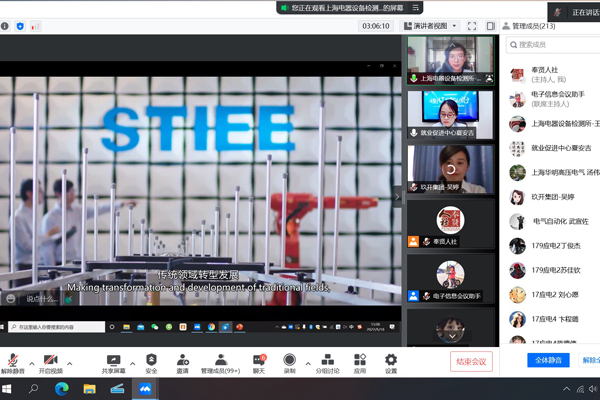Image resolution: width=600 pixels, height=400 pixels.
Task: Toggle the 解除静音 microphone button
Action: [x=13, y=364]
